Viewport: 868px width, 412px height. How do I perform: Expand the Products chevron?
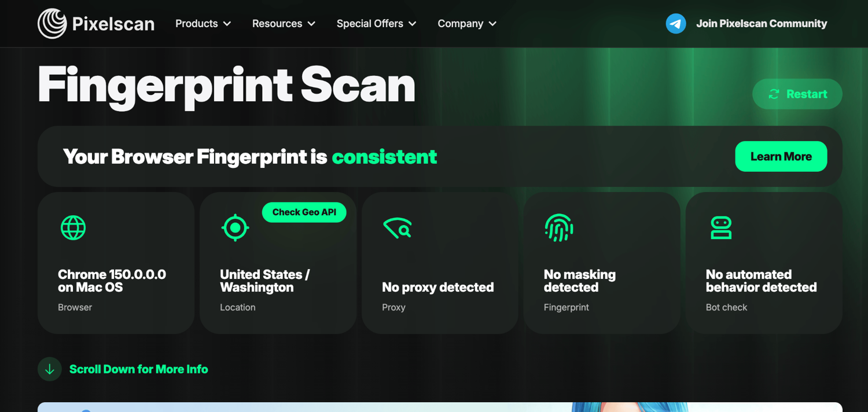click(x=227, y=24)
